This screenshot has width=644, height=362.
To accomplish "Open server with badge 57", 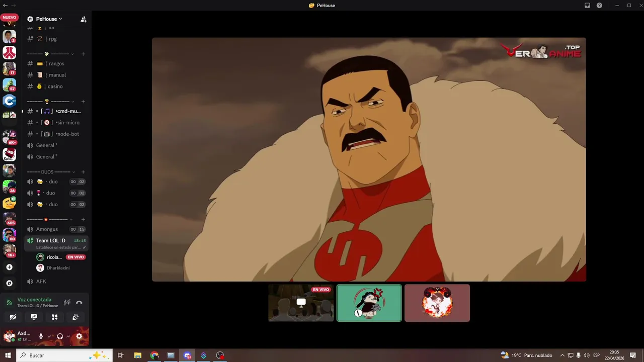I will 9,84.
